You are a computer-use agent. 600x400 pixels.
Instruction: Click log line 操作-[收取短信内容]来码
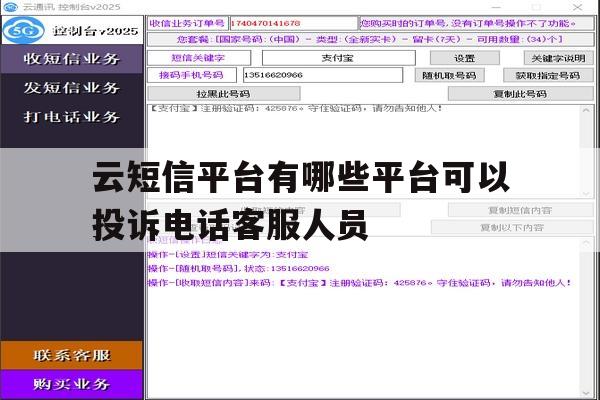(359, 283)
